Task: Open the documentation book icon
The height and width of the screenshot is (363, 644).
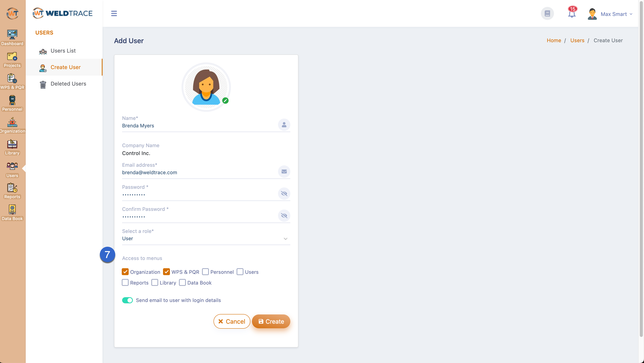Action: tap(547, 13)
